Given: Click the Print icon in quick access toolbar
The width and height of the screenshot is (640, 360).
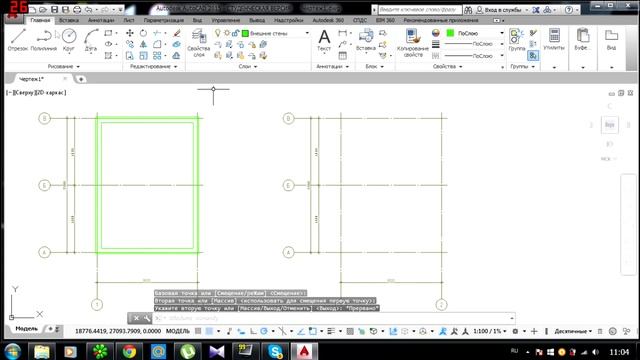Looking at the screenshot, I should (77, 9).
